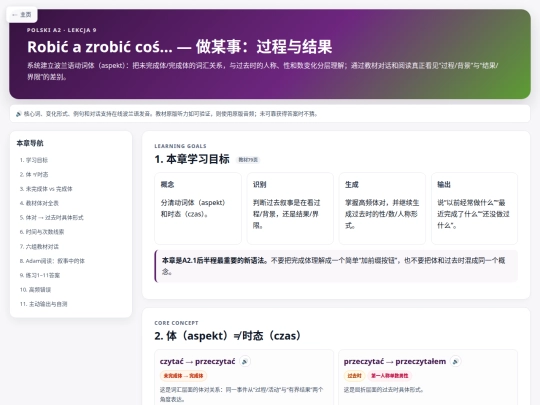This screenshot has width=540, height=405.
Task: Click the czytać → przeczytać card title
Action: pos(197,362)
